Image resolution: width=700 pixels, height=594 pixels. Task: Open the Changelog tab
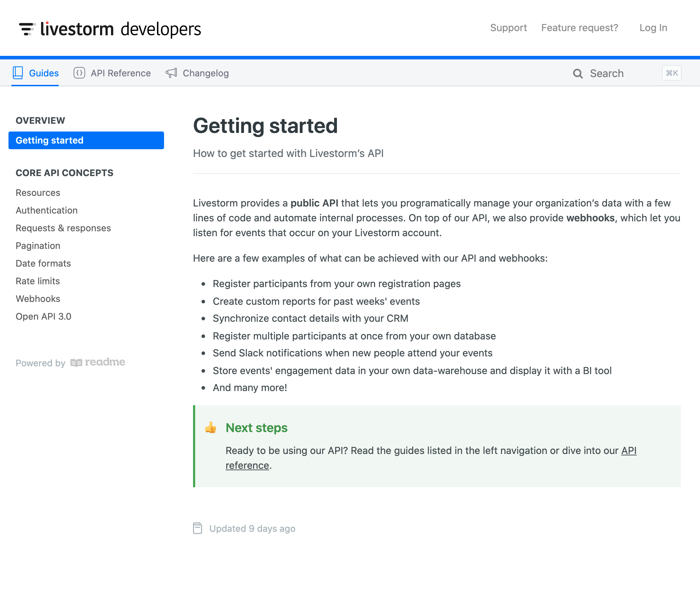click(x=197, y=73)
